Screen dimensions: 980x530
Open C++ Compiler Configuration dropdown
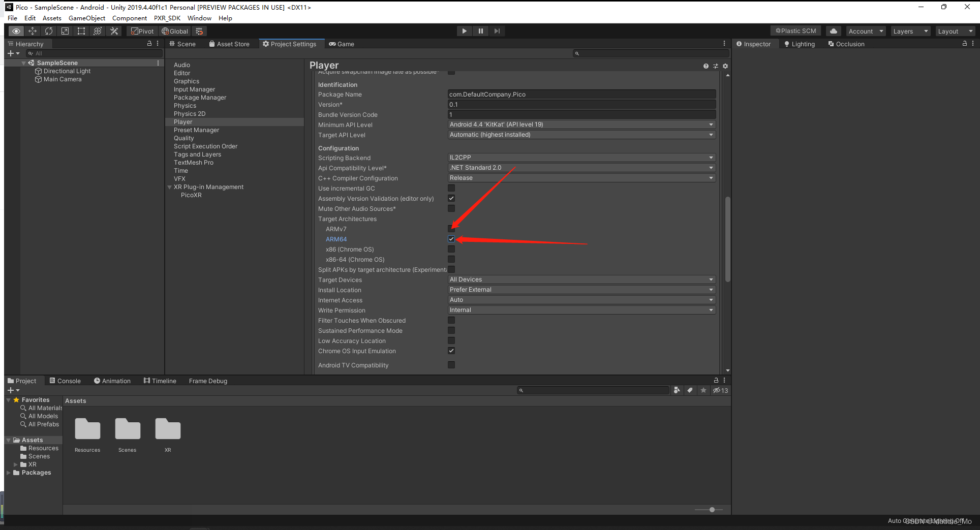pos(581,178)
